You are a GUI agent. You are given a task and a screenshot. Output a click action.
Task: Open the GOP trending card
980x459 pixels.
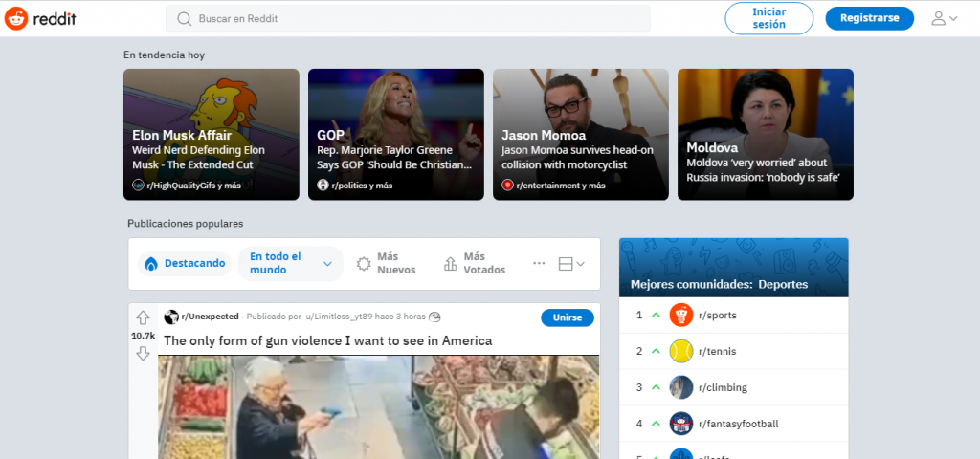click(x=395, y=134)
